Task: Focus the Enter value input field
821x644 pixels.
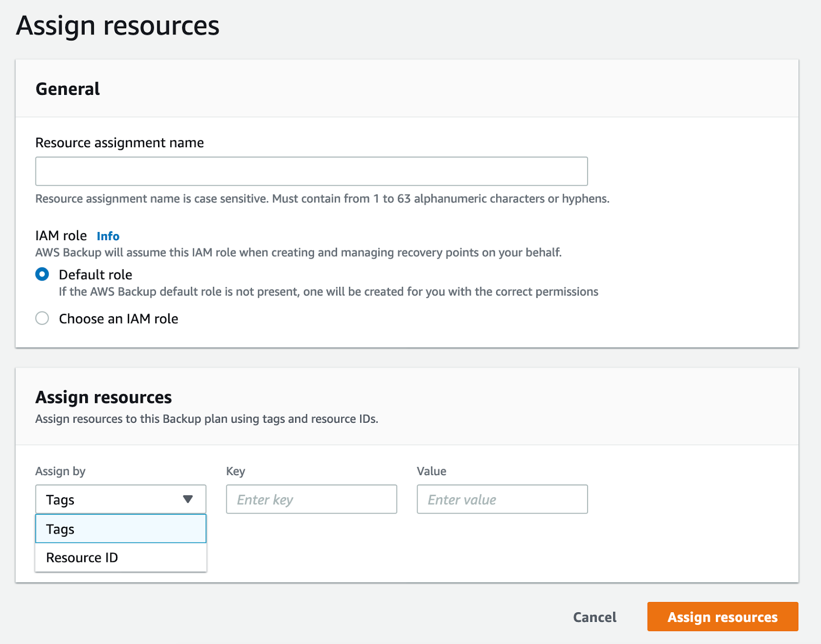Action: point(502,499)
